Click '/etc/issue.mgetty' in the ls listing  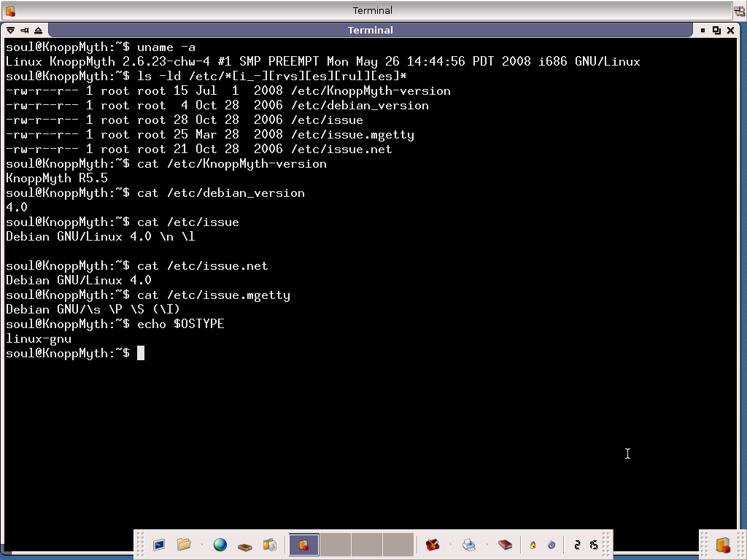point(352,135)
